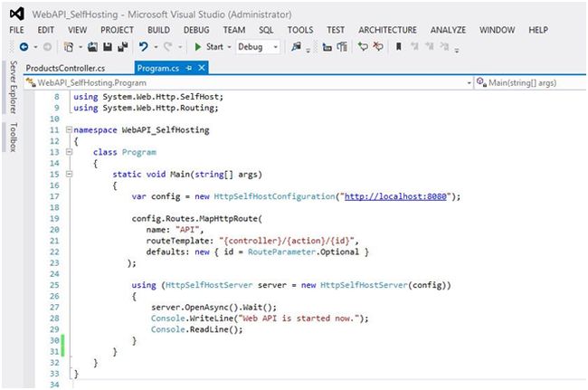The width and height of the screenshot is (588, 390).
Task: Click the Navigate Backward arrow icon
Action: (x=24, y=47)
